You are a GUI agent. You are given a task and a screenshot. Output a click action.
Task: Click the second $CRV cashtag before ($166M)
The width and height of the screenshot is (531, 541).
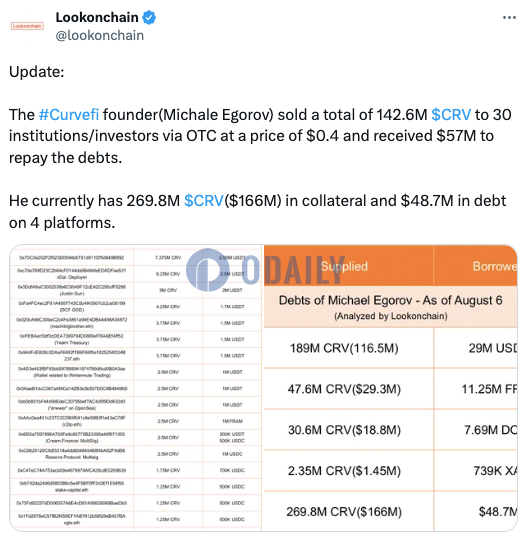pyautogui.click(x=204, y=201)
